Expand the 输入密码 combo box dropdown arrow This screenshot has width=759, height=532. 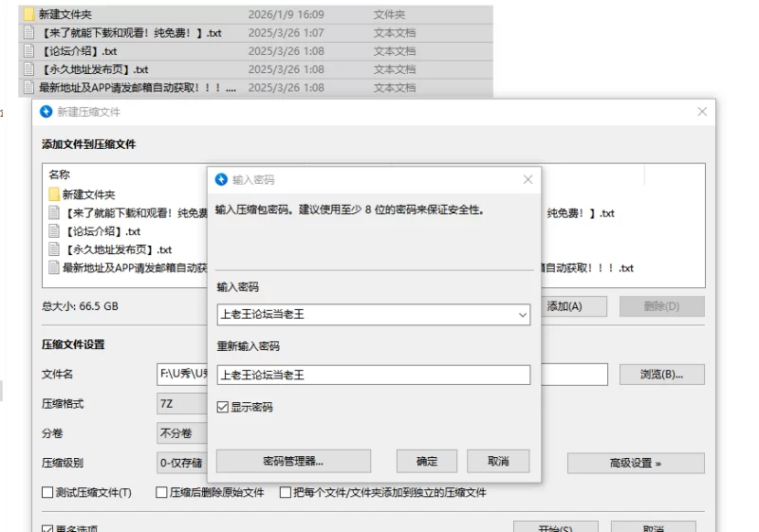[522, 314]
